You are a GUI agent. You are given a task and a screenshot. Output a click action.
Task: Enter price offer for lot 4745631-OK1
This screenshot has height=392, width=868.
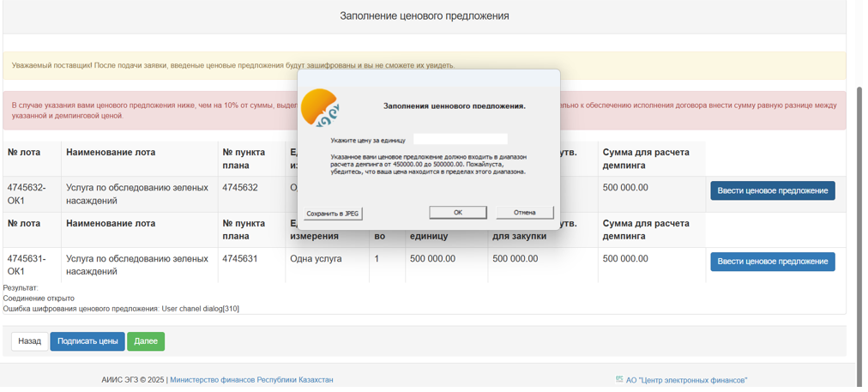coord(772,262)
